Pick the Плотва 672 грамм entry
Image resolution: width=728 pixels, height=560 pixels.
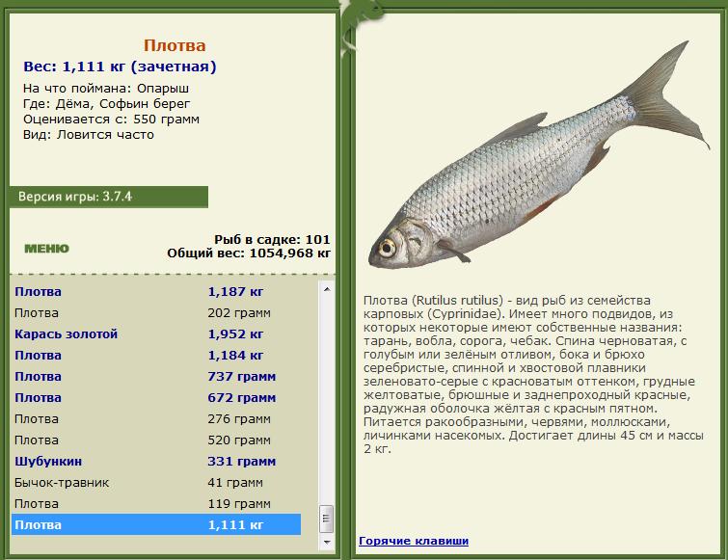[x=156, y=398]
